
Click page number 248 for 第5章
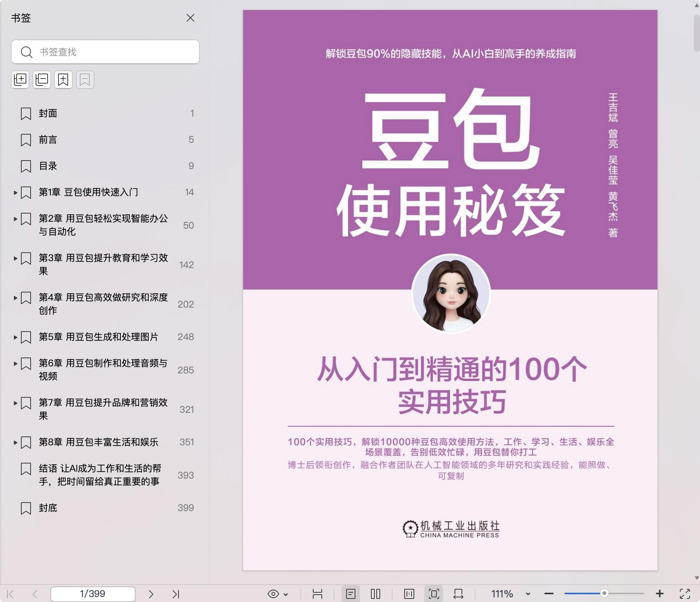coord(186,337)
